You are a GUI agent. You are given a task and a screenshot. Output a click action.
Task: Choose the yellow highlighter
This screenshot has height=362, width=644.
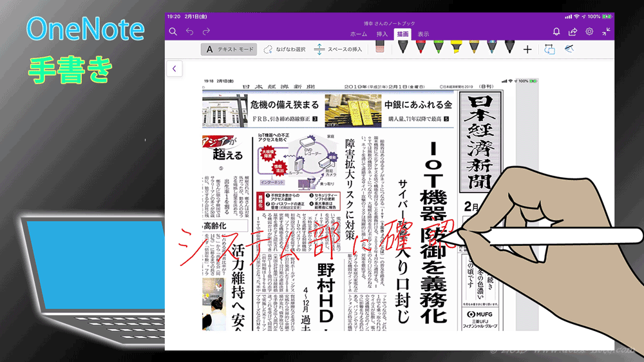pyautogui.click(x=456, y=47)
